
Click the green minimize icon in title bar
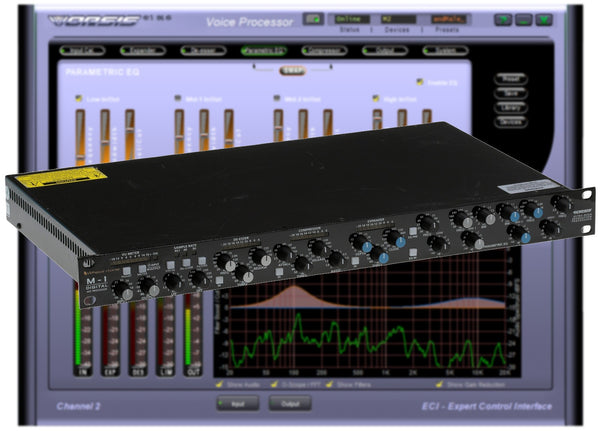tap(523, 20)
